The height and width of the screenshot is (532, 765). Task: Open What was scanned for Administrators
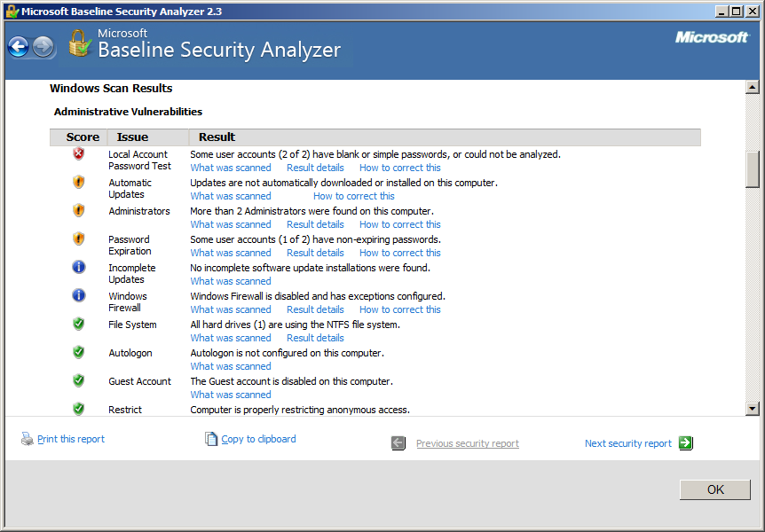231,224
